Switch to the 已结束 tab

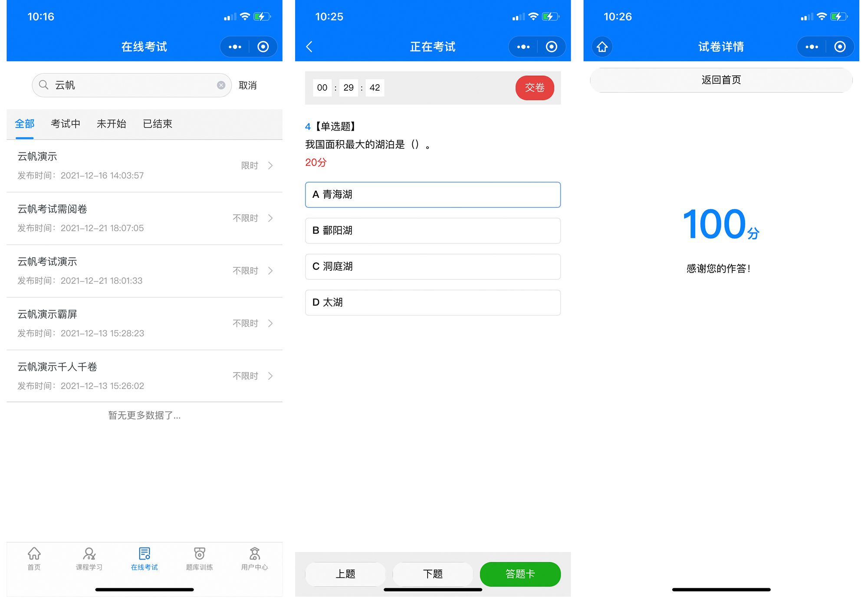158,124
